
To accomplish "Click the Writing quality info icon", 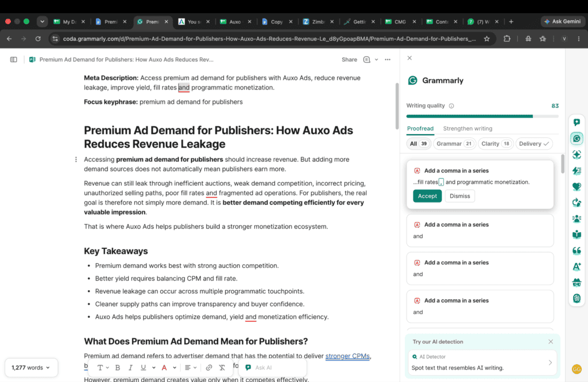I will [x=451, y=106].
